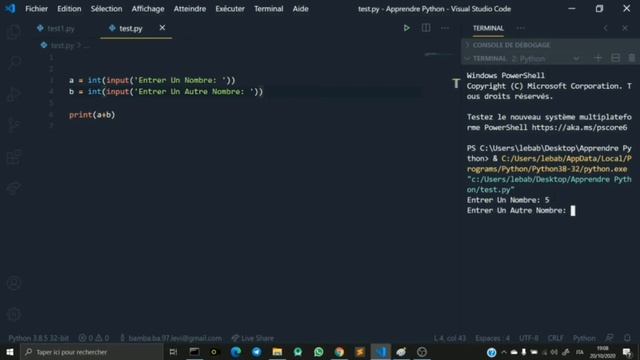Screen dimensions: 640x360
Task: Click the line 'b = int(input(...))'
Action: click(166, 92)
